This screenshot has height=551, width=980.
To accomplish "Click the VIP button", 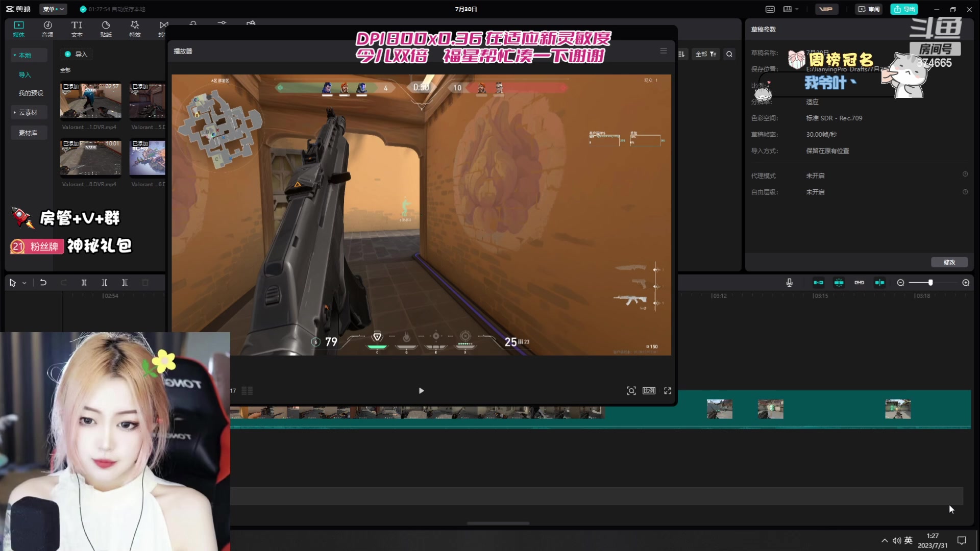I will (x=826, y=9).
